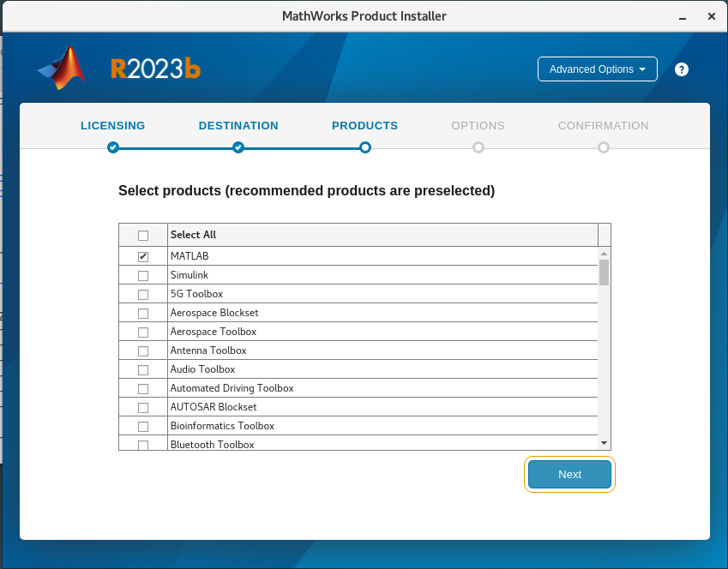Viewport: 728px width, 569px height.
Task: Check the Aerospace Toolbox checkbox
Action: coord(143,332)
